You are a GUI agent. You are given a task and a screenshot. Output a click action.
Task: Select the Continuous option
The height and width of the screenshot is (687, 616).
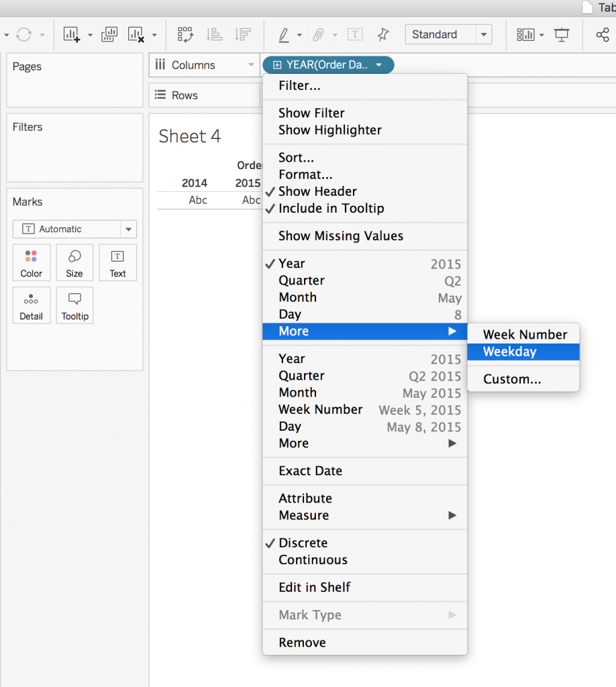[313, 560]
